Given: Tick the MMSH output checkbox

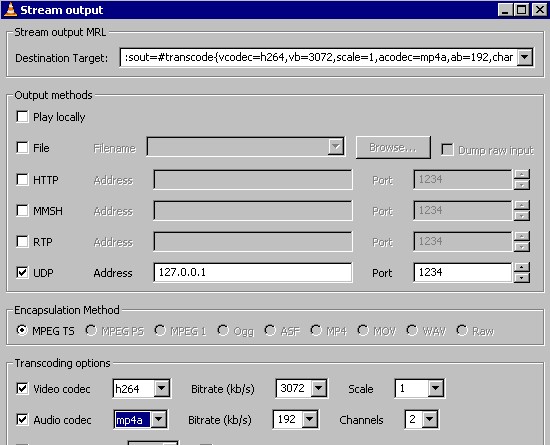Looking at the screenshot, I should tap(22, 211).
